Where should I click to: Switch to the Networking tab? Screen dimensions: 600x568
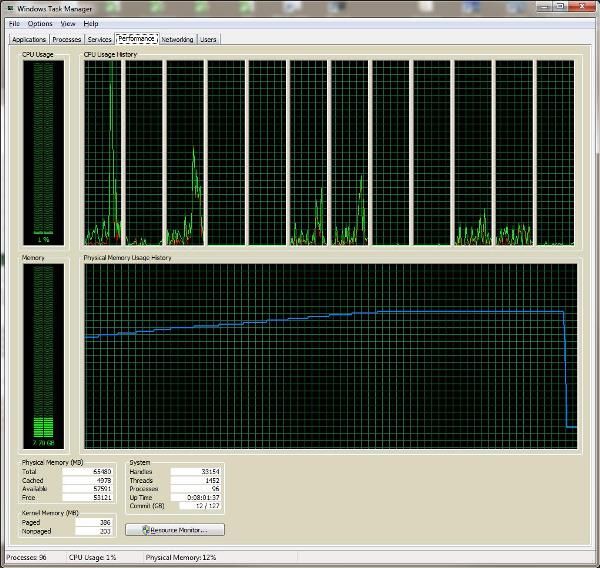177,39
